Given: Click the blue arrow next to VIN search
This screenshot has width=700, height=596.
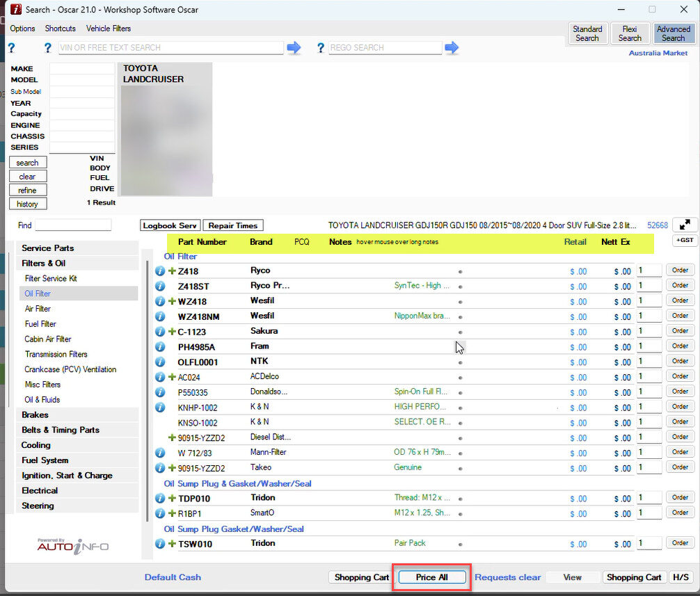Looking at the screenshot, I should (294, 47).
